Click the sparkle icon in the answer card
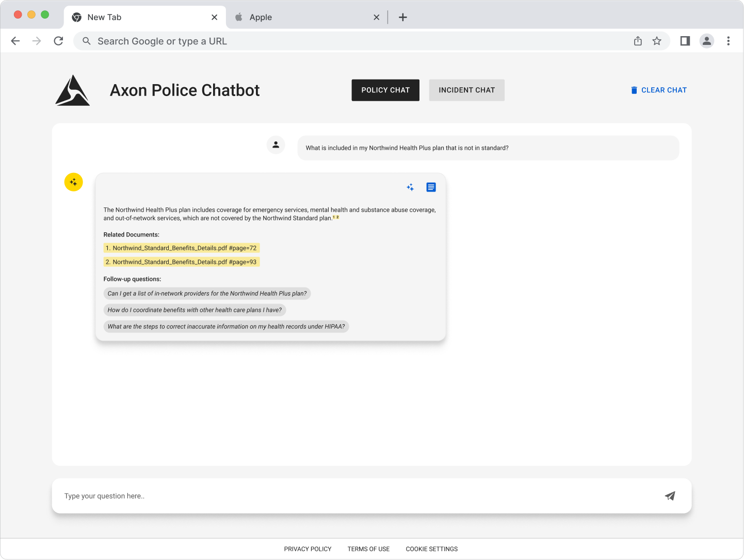The width and height of the screenshot is (744, 560). (410, 187)
